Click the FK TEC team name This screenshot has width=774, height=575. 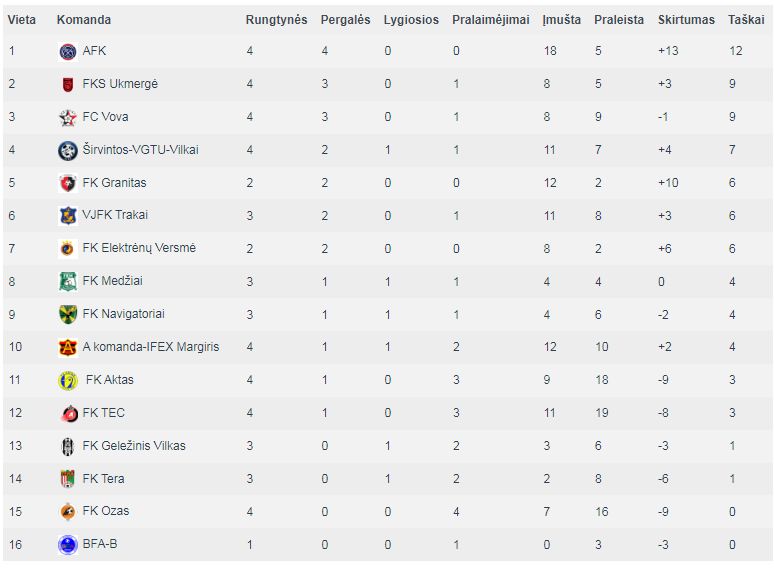pyautogui.click(x=104, y=413)
